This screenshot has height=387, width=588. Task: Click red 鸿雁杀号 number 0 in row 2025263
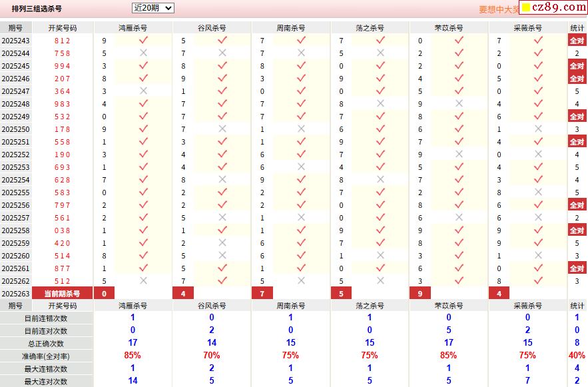pos(105,293)
